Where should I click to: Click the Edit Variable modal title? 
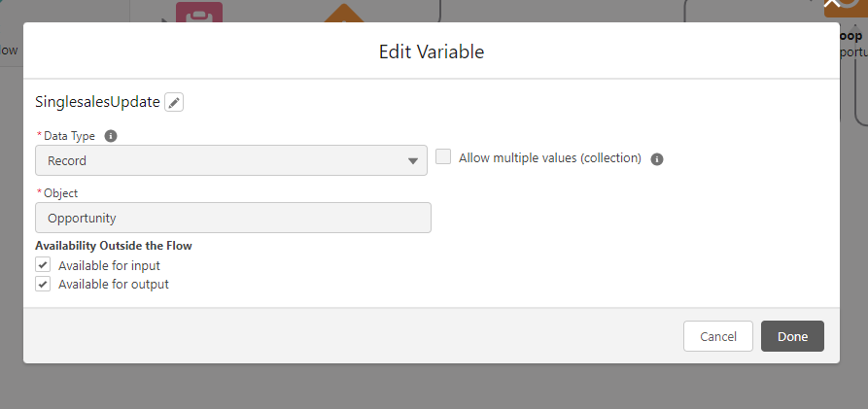click(x=432, y=51)
